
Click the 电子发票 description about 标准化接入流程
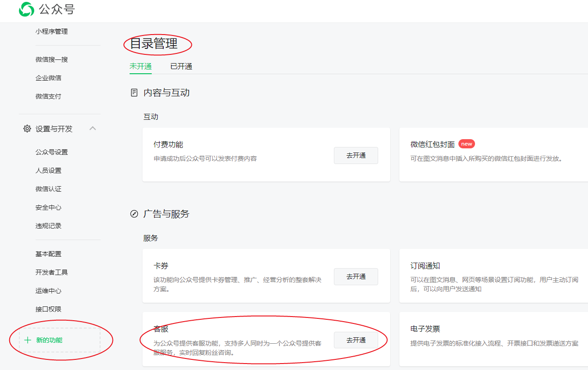tap(494, 343)
